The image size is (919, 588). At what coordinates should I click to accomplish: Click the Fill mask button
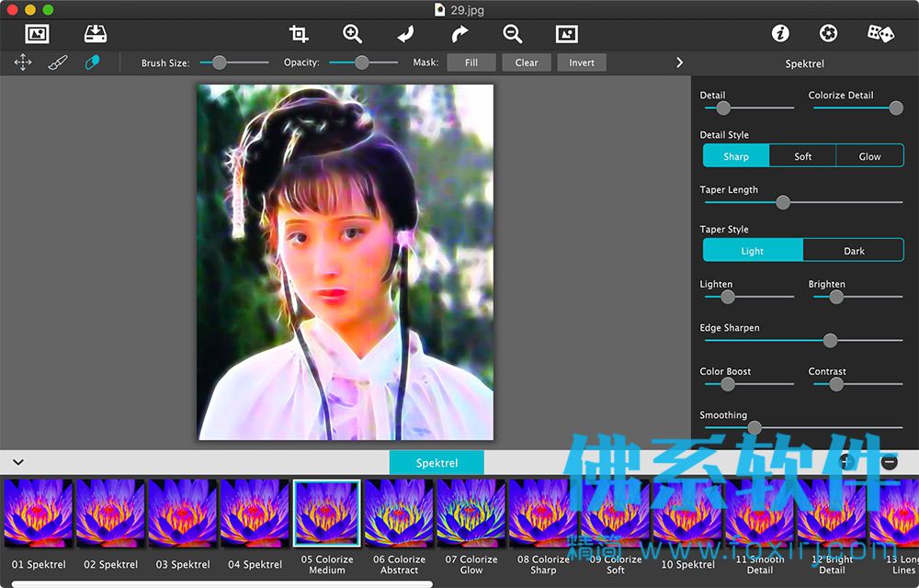pos(471,62)
